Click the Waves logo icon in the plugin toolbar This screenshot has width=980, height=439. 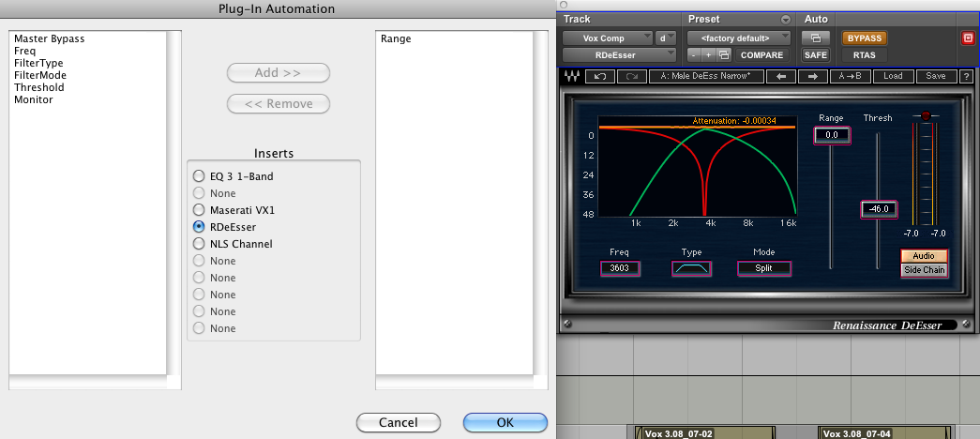pos(571,76)
